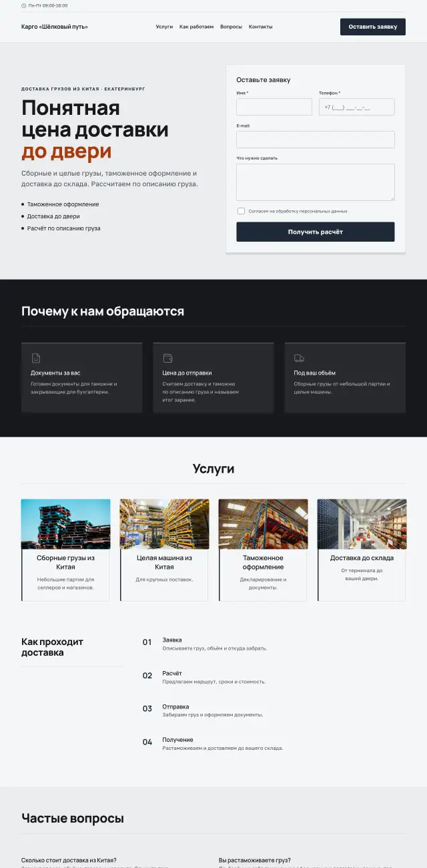Focus the Имя input field
This screenshot has height=868, width=427.
(x=274, y=107)
